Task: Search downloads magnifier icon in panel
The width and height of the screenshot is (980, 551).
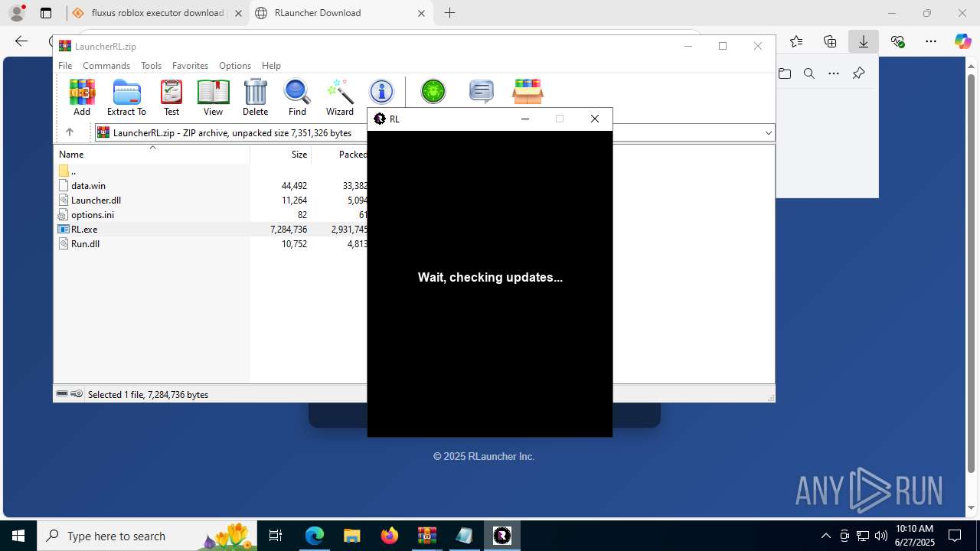Action: [809, 73]
